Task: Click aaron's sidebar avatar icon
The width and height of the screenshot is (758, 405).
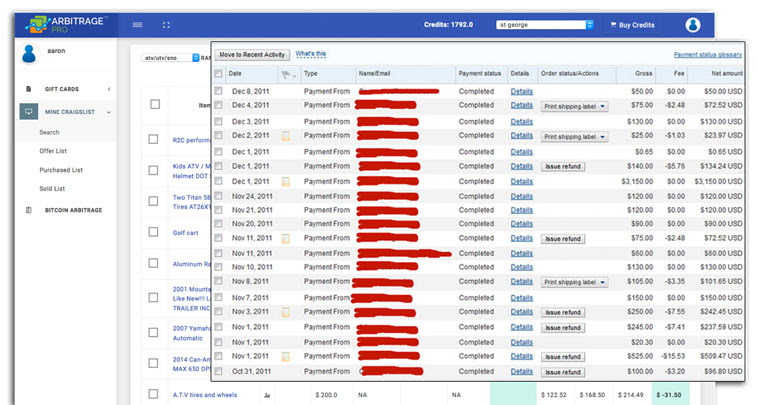Action: coord(29,54)
